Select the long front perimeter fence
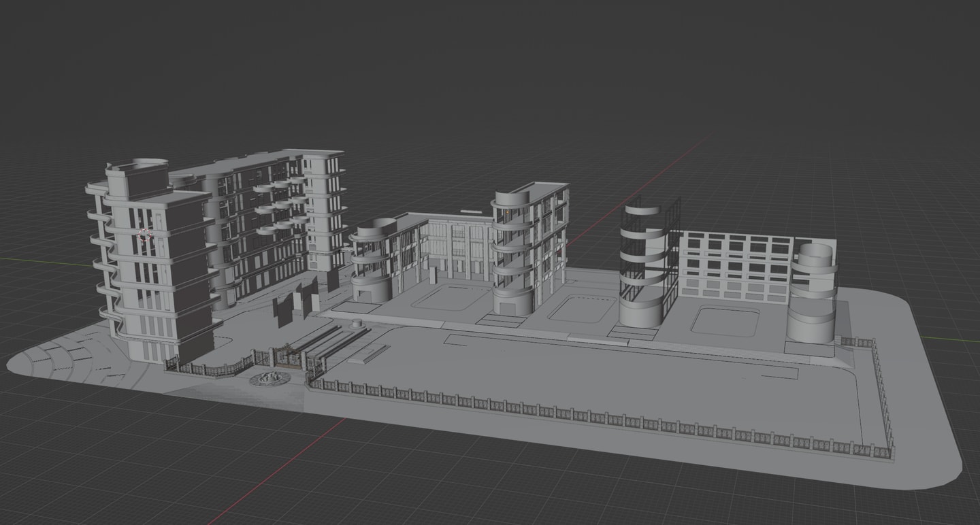Viewport: 980px width, 525px height. click(x=599, y=418)
